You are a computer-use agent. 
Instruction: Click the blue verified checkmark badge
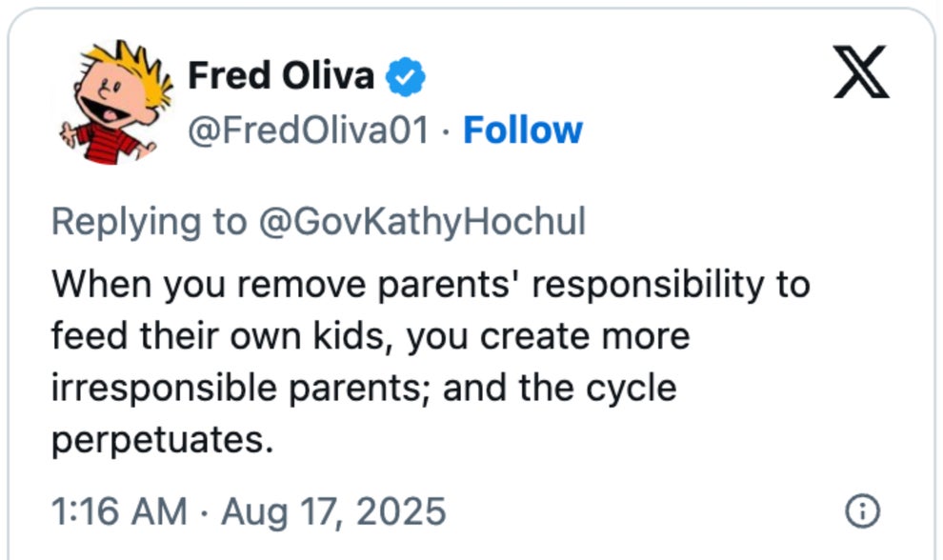(405, 78)
